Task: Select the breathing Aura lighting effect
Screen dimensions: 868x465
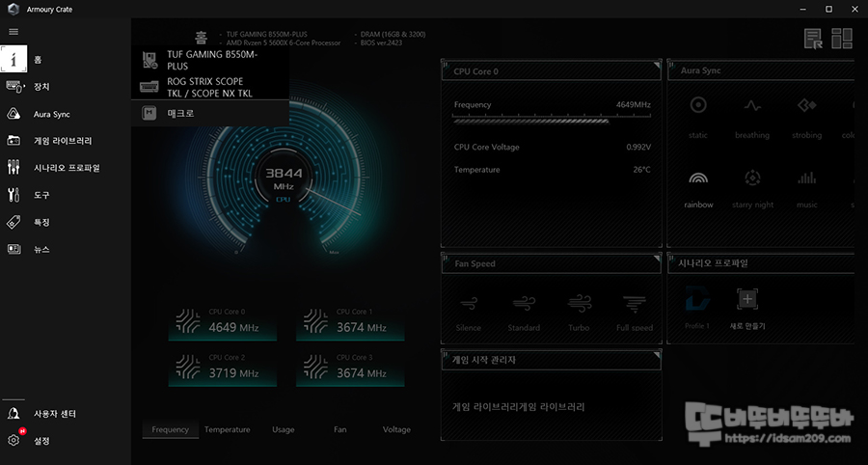Action: [x=752, y=119]
